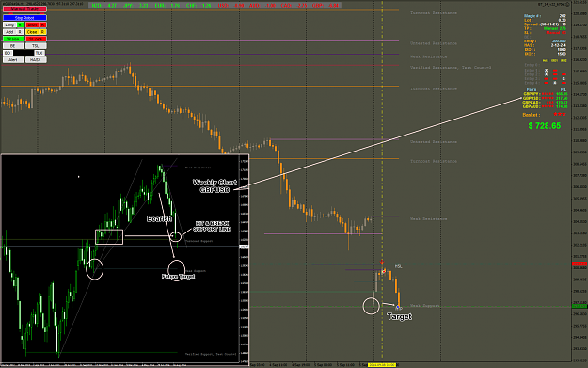The height and width of the screenshot is (368, 588).
Task: Click the GBP currency strength reading
Action: click(326, 6)
